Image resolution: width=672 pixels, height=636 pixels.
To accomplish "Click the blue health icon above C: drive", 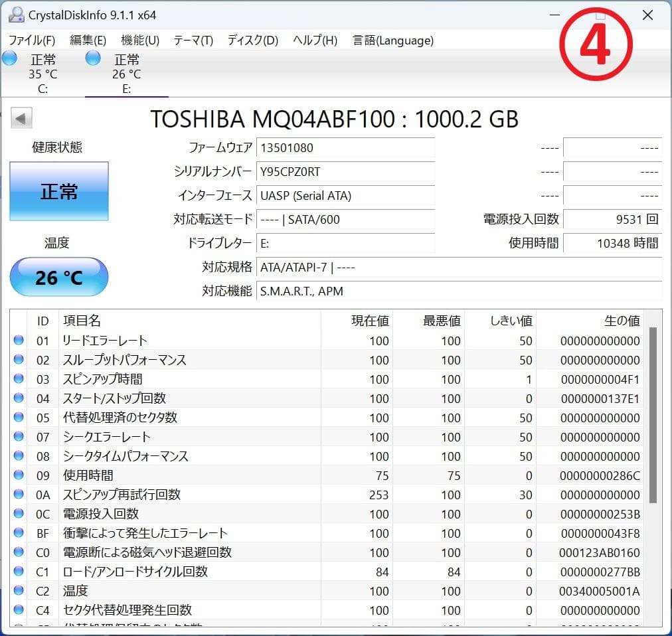I will point(9,58).
